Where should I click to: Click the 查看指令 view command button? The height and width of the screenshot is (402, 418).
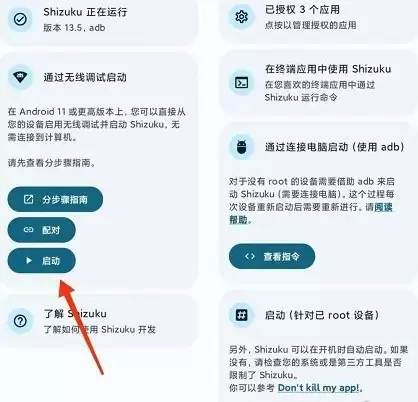tap(272, 256)
